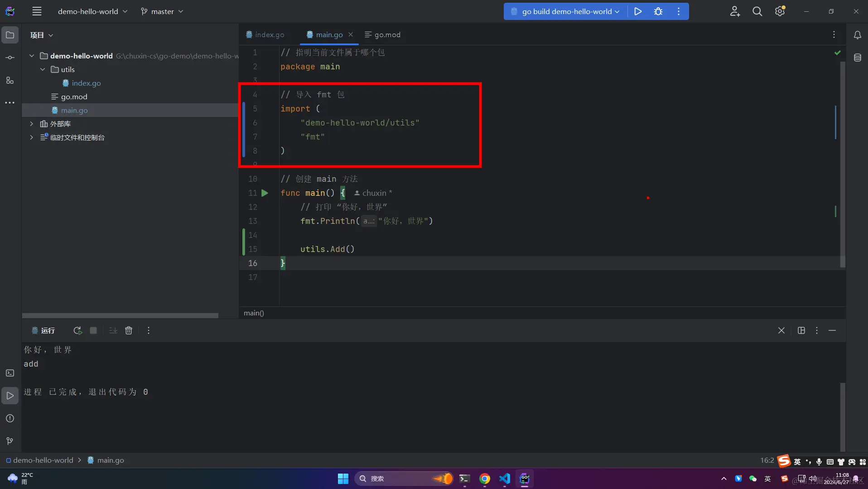Image resolution: width=868 pixels, height=489 pixels.
Task: Expand 临时文件和控制台 node
Action: (32, 137)
